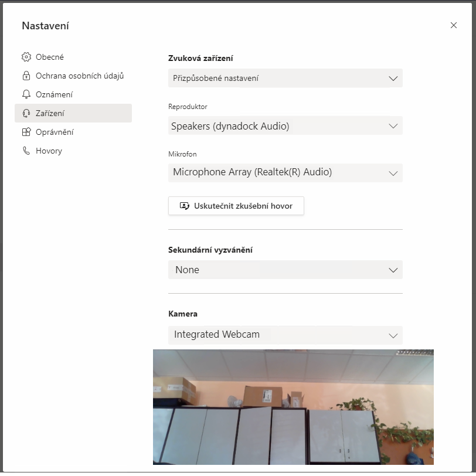This screenshot has height=476, width=476.
Task: Click the headset icon for Zařízení
Action: pos(26,113)
